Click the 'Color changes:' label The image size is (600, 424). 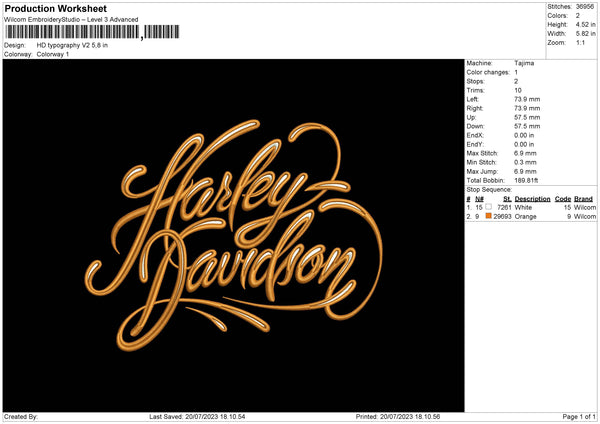pos(488,72)
